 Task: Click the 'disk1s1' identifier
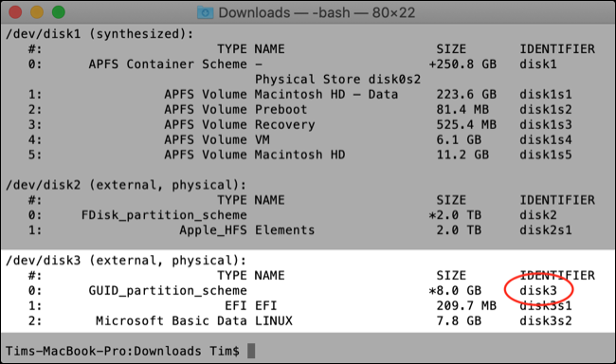click(x=546, y=95)
